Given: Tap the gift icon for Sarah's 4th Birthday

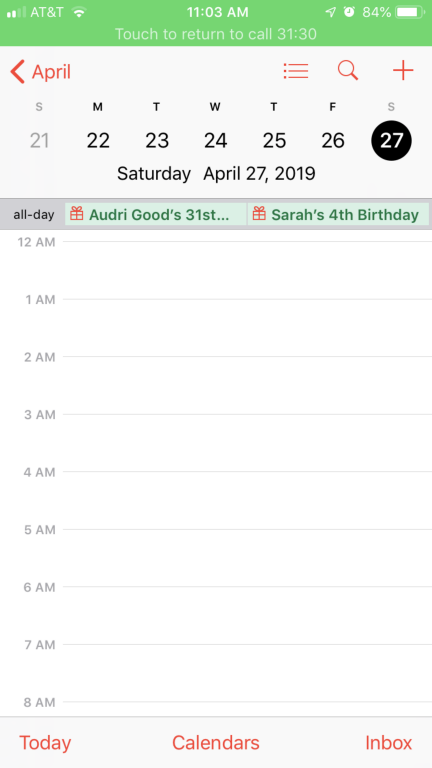Looking at the screenshot, I should click(x=259, y=214).
